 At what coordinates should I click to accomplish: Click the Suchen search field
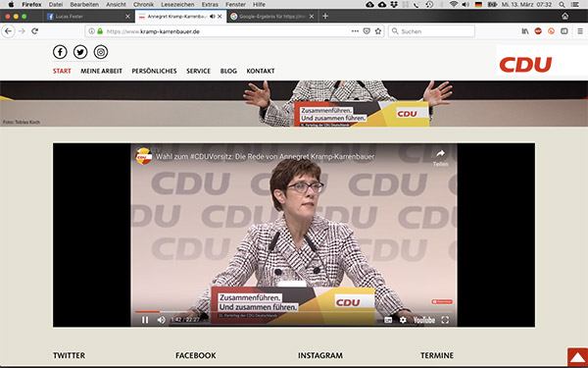coord(431,31)
